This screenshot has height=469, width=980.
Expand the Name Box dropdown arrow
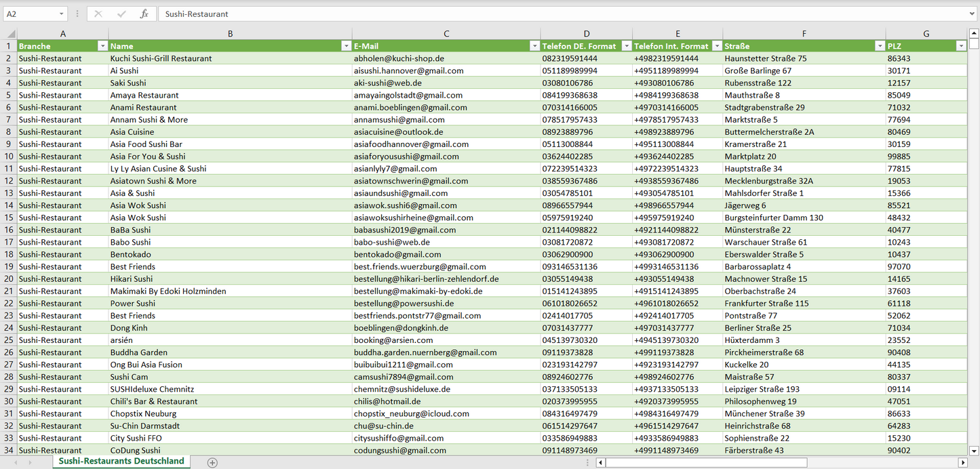coord(62,14)
